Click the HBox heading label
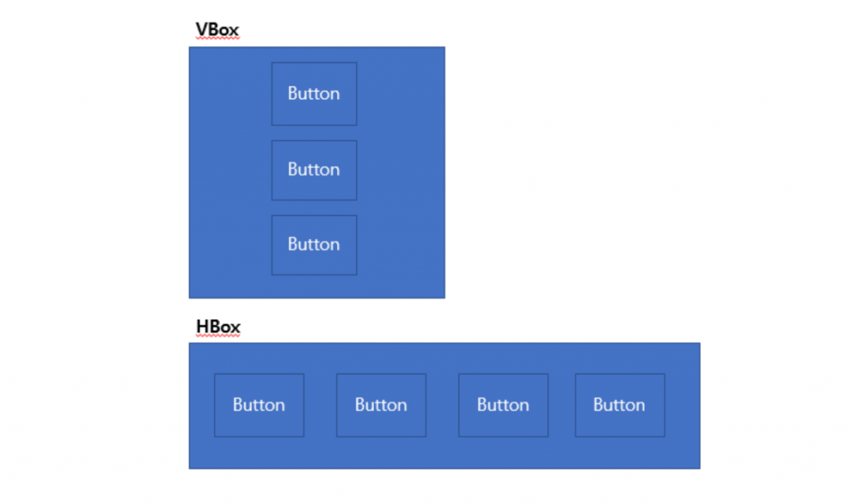The width and height of the screenshot is (853, 504). pyautogui.click(x=217, y=327)
